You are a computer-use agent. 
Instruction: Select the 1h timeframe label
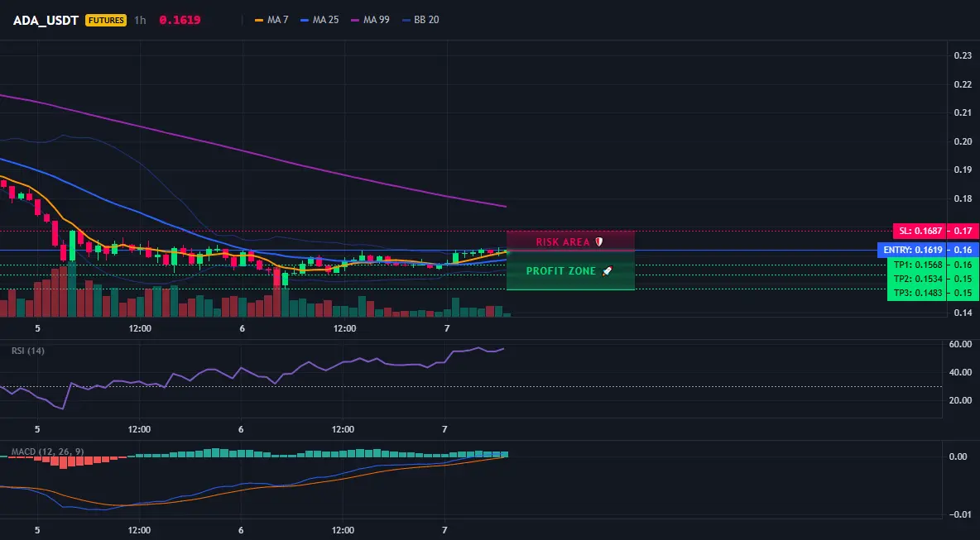[140, 20]
